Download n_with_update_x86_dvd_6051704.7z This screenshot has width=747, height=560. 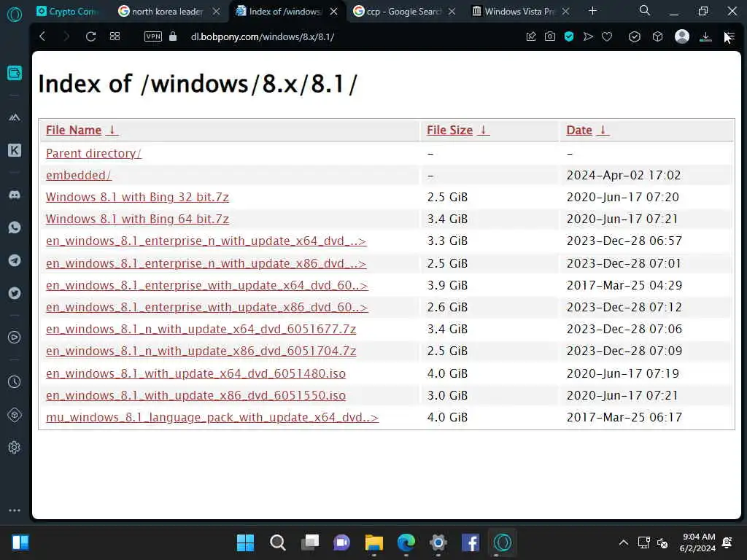coord(201,351)
